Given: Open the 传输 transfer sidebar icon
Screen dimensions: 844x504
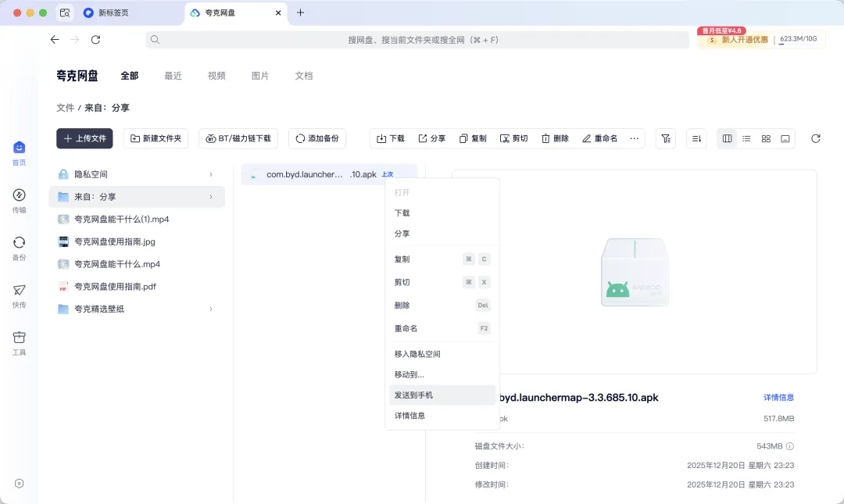Looking at the screenshot, I should (19, 200).
